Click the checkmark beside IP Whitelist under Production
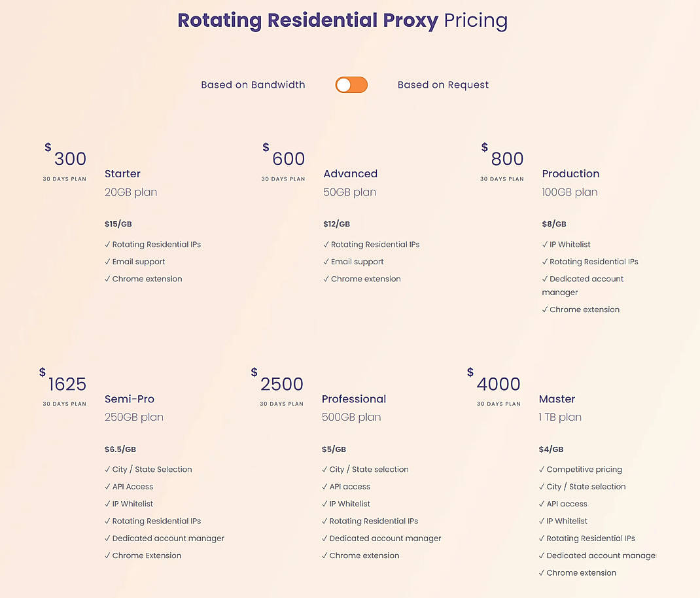700x598 pixels. tap(545, 244)
